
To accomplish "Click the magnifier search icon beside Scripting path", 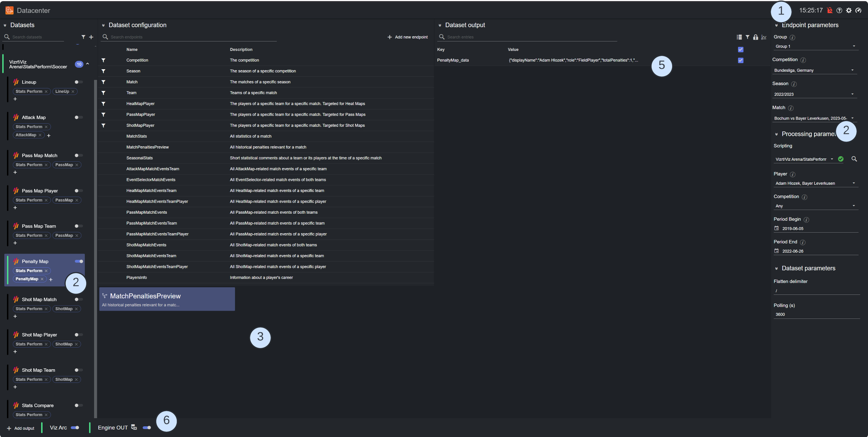I will click(854, 159).
